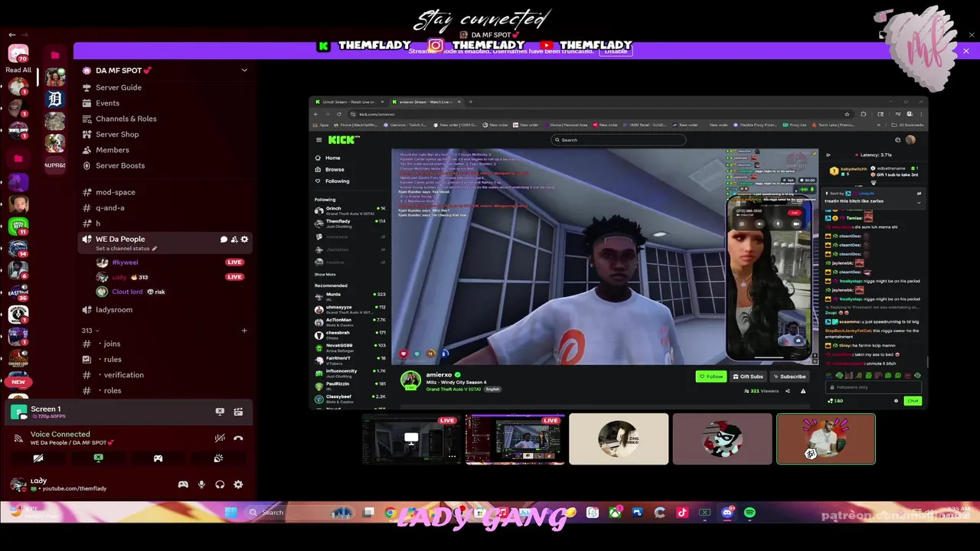Image resolution: width=980 pixels, height=551 pixels.
Task: Disable streamer mode in purple banner
Action: pos(616,51)
